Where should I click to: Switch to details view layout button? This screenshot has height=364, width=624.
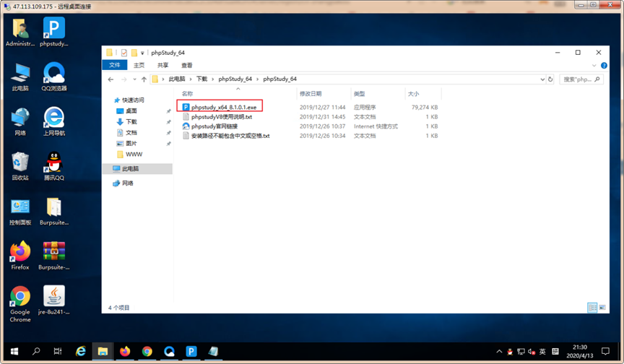[x=592, y=308]
